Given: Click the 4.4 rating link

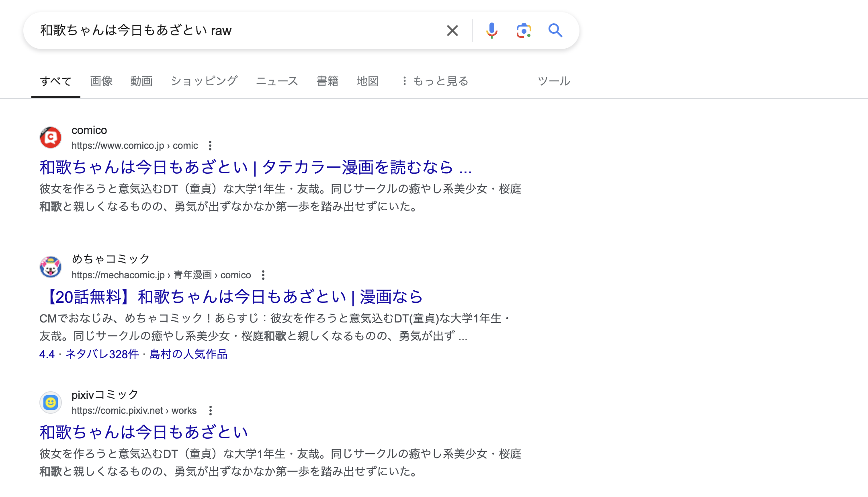Looking at the screenshot, I should click(x=47, y=354).
